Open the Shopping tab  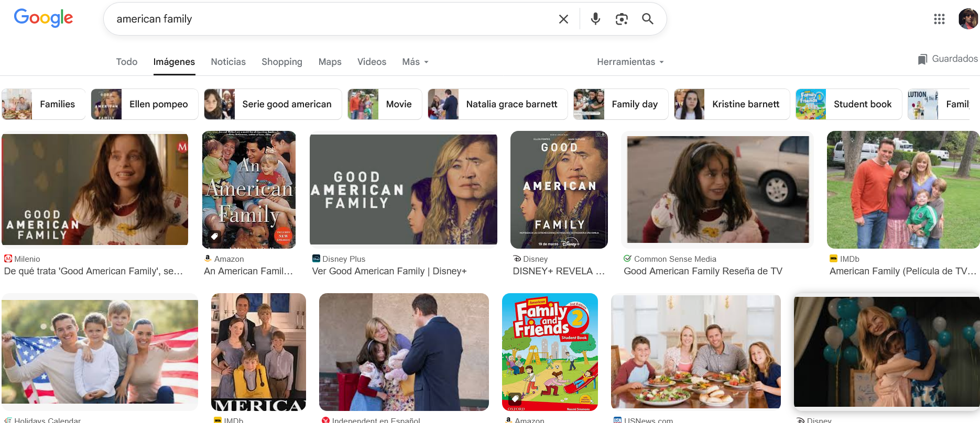click(x=282, y=62)
